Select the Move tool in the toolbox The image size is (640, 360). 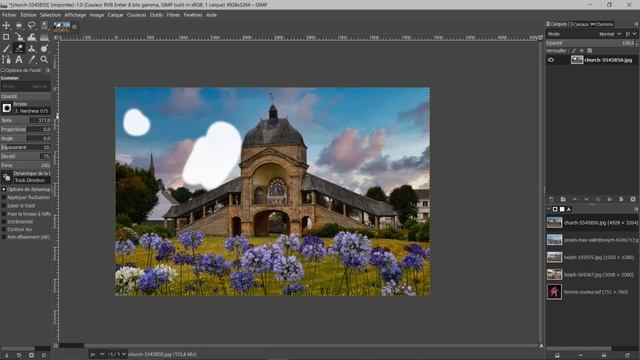tap(6, 25)
